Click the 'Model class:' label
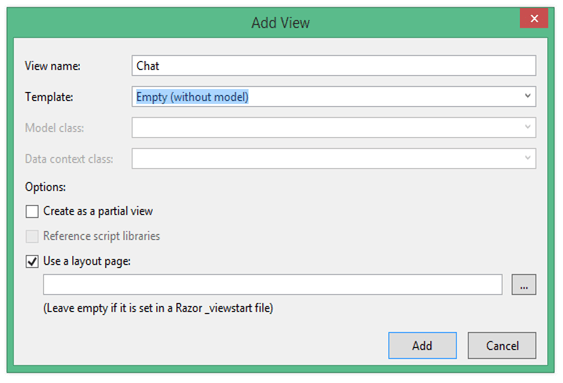This screenshot has width=563, height=383. (x=55, y=128)
